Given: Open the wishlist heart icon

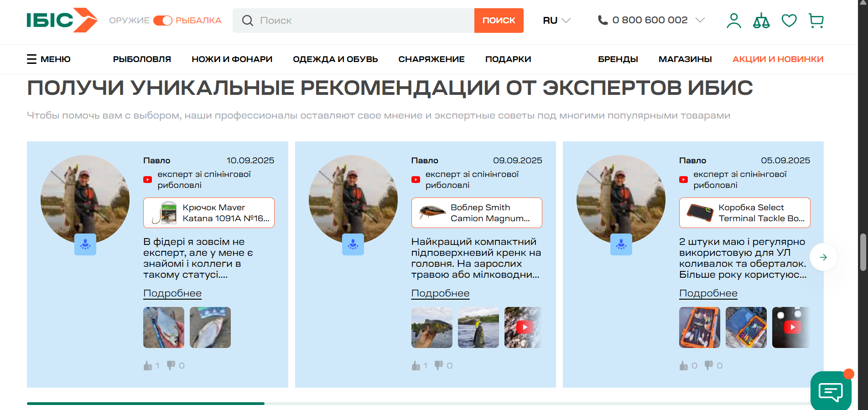Looking at the screenshot, I should click(x=789, y=21).
